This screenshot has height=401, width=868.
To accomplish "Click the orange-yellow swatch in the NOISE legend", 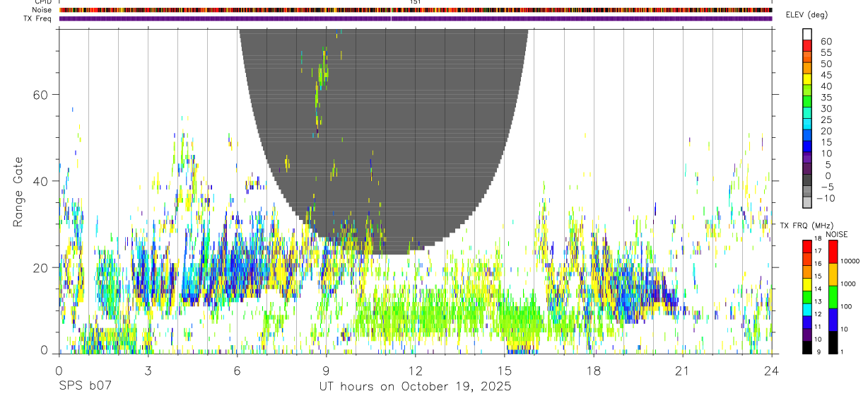I will click(833, 274).
